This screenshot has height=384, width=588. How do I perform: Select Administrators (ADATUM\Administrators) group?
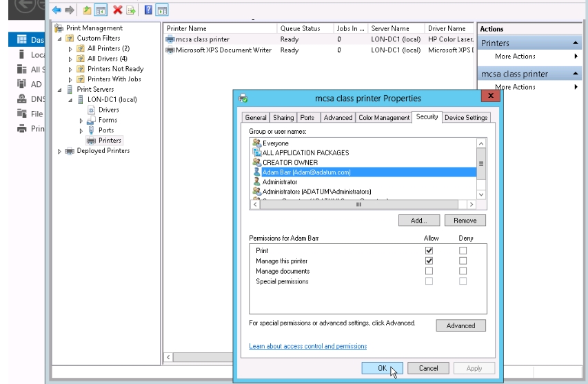(x=316, y=192)
